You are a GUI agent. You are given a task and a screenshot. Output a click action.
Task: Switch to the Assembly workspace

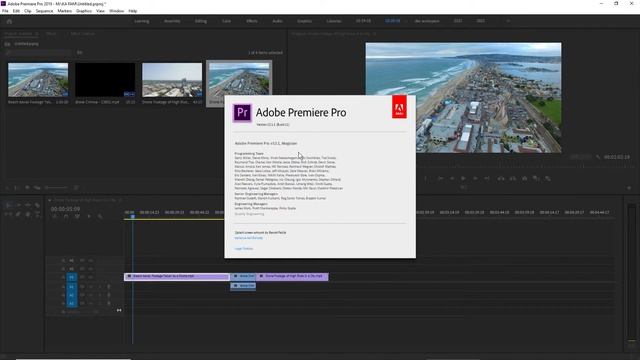pyautogui.click(x=172, y=21)
